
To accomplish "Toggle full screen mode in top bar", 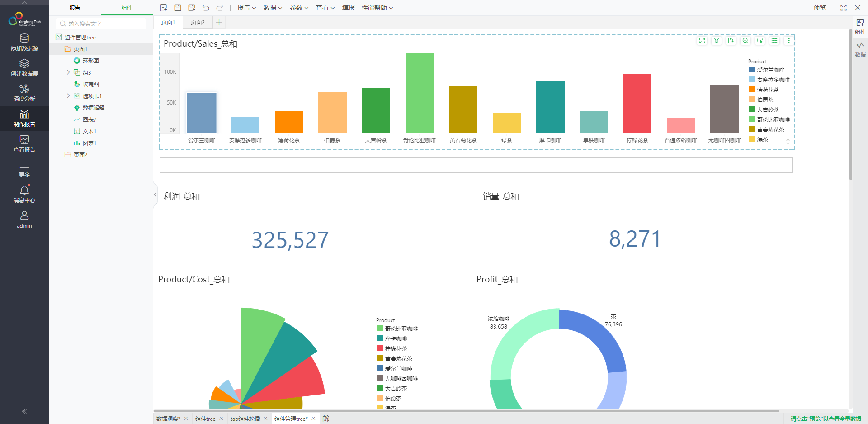I will pos(844,8).
